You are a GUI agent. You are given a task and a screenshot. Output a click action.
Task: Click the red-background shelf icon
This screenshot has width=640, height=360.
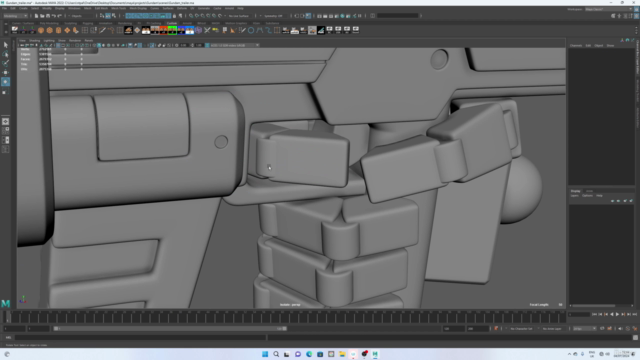click(x=163, y=30)
